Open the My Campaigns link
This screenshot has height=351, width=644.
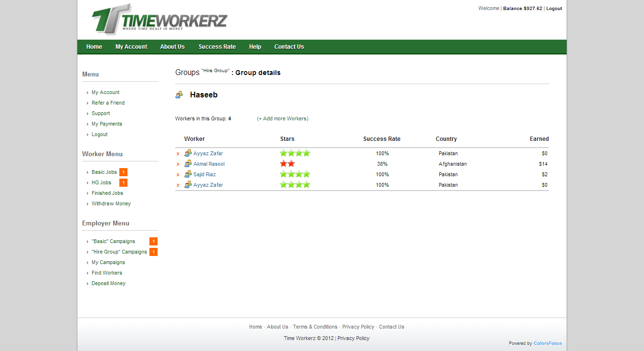click(108, 263)
